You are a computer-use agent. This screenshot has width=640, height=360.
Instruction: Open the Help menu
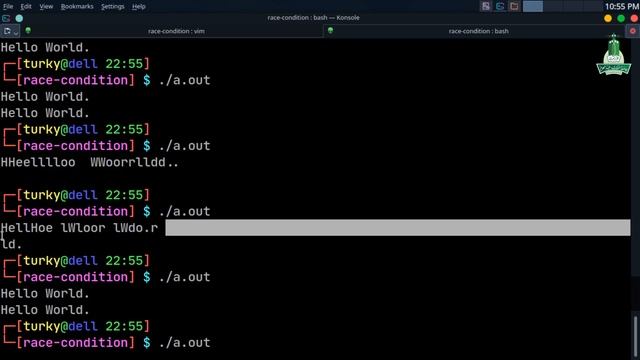[x=139, y=7]
